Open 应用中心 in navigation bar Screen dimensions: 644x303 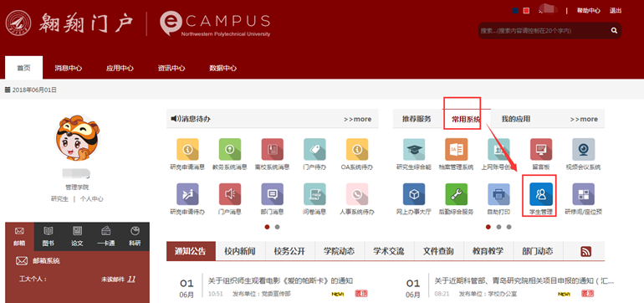pos(120,69)
